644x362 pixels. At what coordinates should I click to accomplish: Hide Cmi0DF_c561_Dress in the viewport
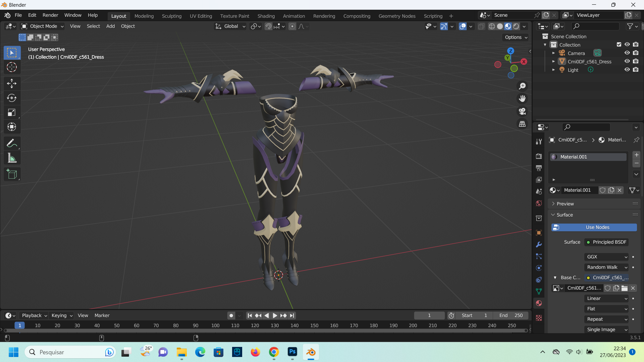click(627, 61)
